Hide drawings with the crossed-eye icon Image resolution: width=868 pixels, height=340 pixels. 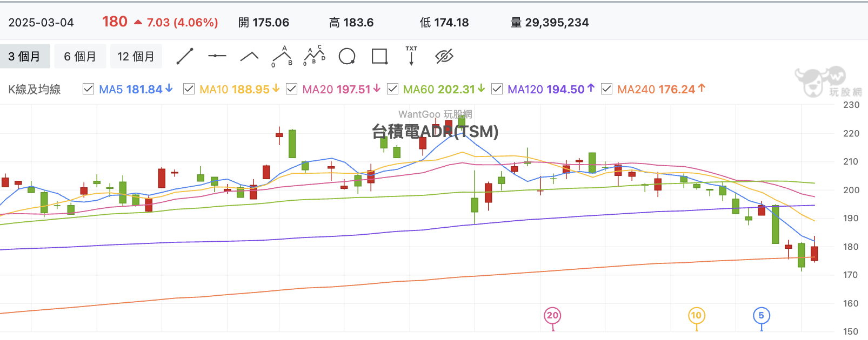[444, 56]
